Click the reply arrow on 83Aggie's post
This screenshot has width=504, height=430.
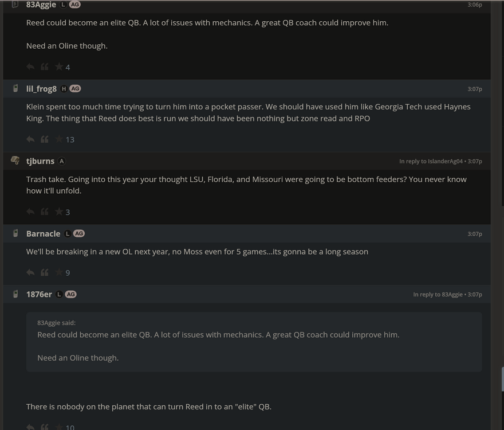coord(30,67)
